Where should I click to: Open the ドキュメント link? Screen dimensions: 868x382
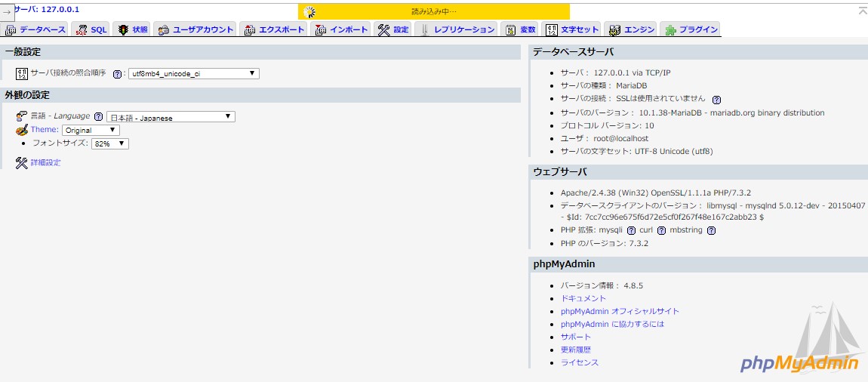coord(583,298)
